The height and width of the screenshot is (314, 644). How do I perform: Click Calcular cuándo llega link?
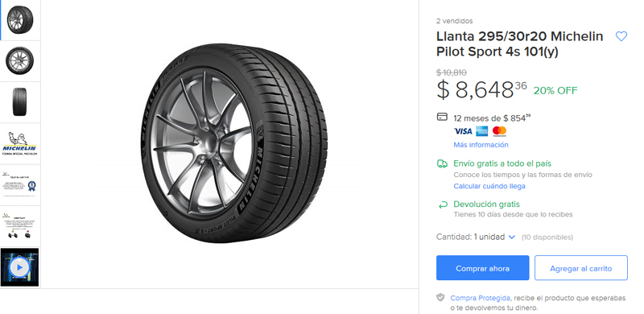489,186
